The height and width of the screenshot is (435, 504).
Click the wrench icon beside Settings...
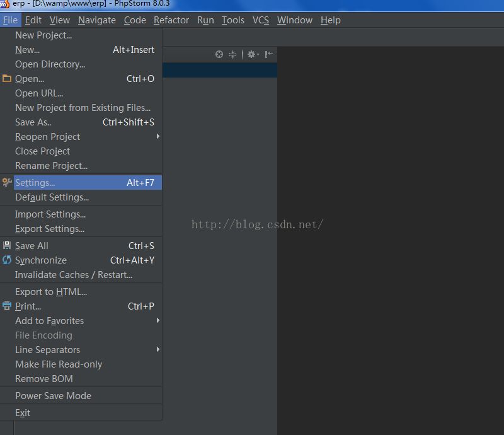7,182
